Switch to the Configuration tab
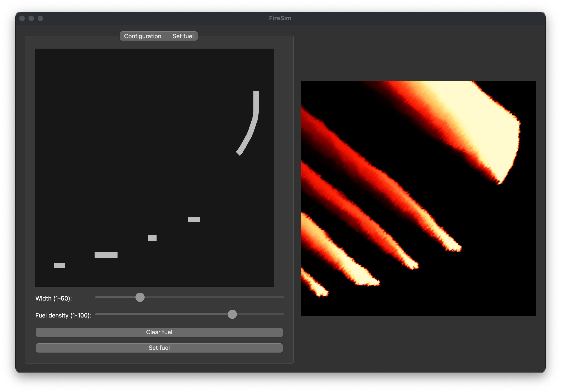Image resolution: width=561 pixels, height=392 pixels. click(x=143, y=36)
